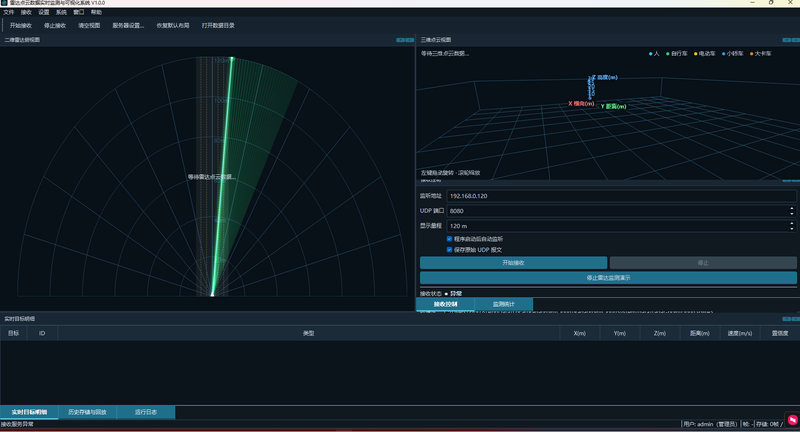Click 停止雷达监测演示 button

608,278
